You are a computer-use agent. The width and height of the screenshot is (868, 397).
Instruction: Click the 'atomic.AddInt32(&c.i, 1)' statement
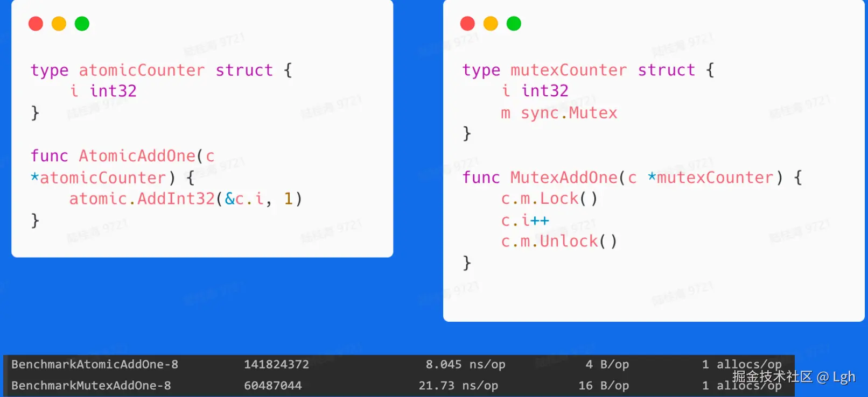[186, 199]
